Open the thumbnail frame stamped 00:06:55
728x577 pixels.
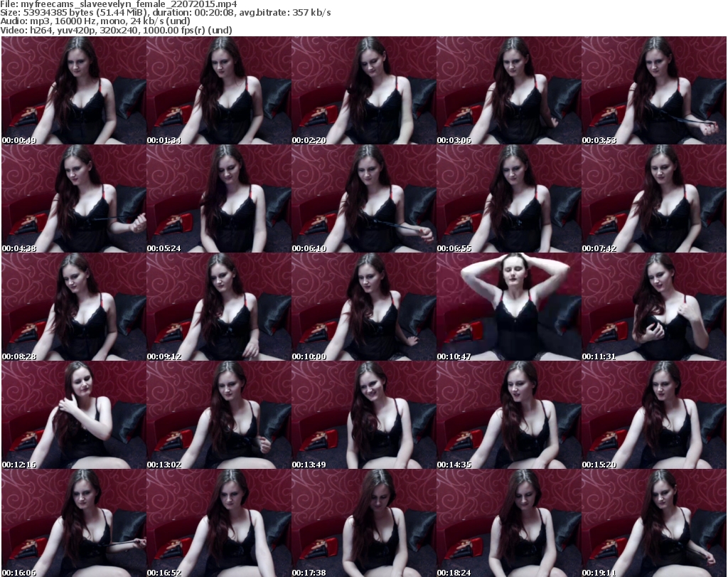coord(509,198)
